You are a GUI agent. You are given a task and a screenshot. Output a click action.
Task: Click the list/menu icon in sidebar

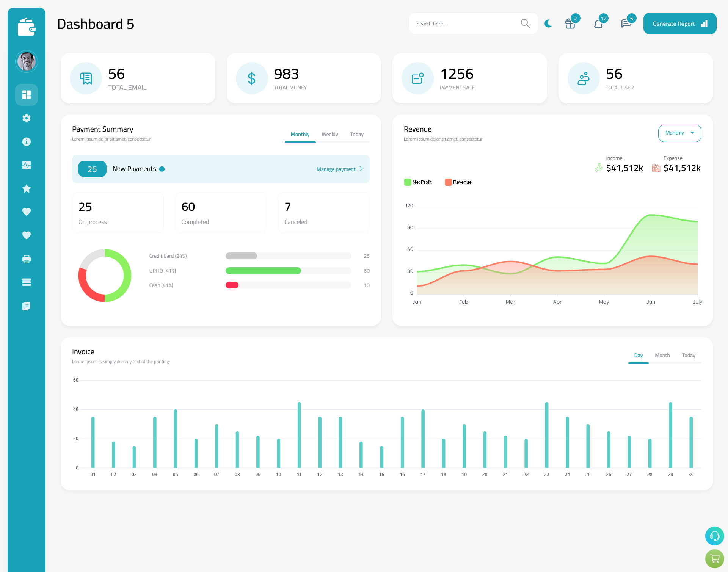27,282
